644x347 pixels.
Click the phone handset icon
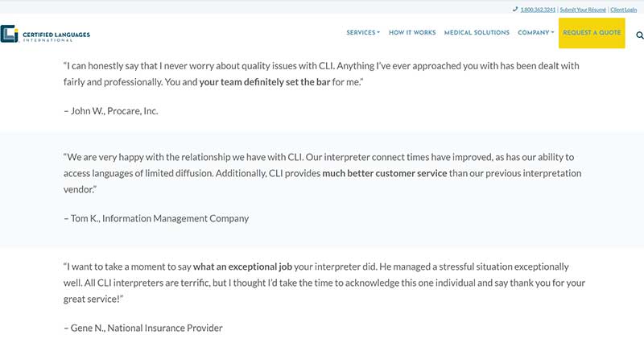pos(515,10)
